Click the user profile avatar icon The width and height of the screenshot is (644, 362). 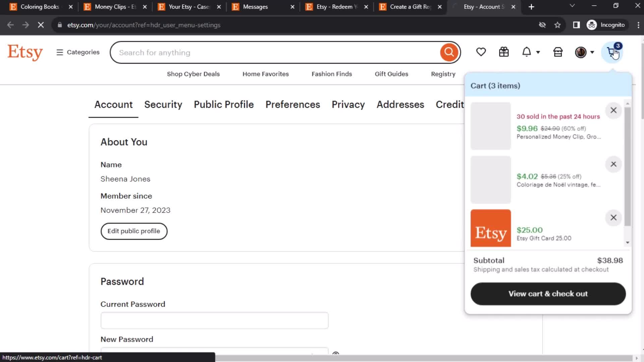point(581,52)
